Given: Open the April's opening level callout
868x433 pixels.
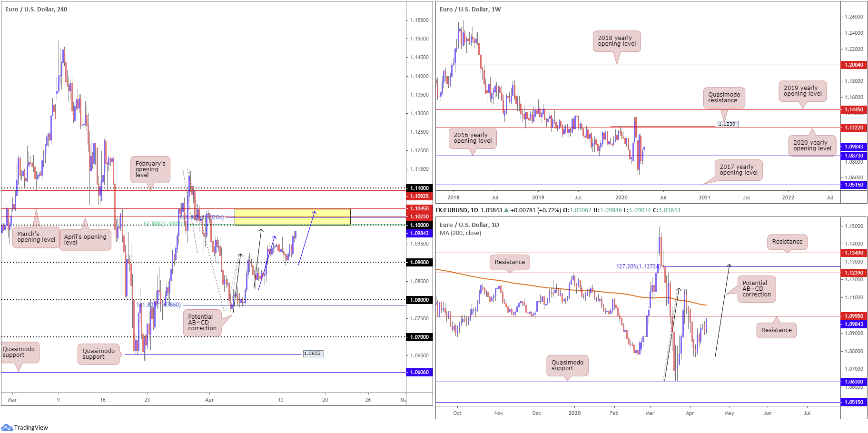Looking at the screenshot, I should click(86, 239).
